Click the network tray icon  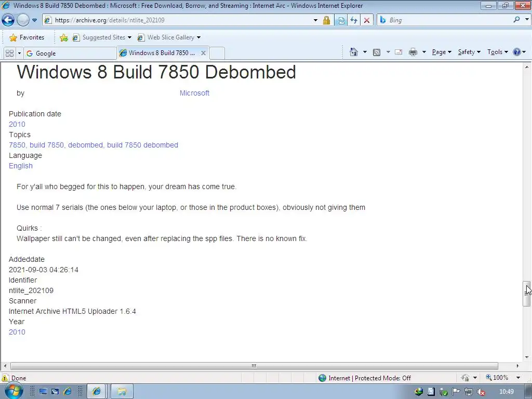[469, 392]
